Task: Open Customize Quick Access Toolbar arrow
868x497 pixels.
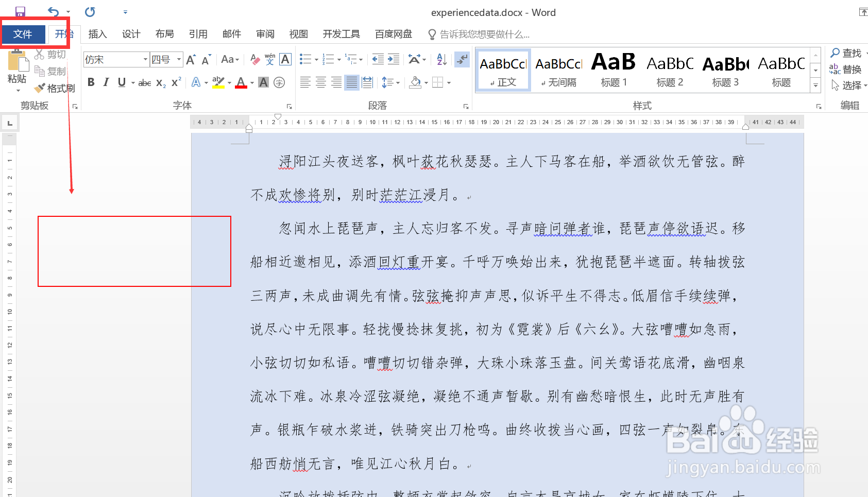Action: click(x=125, y=12)
